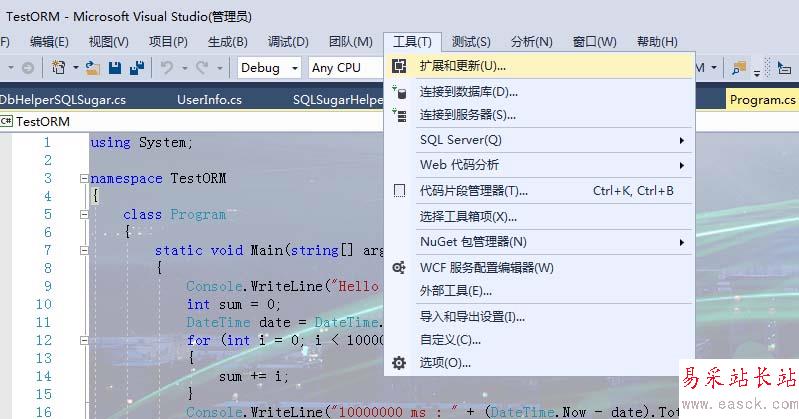Collapse the for loop code block
This screenshot has width=799, height=419.
tap(84, 340)
